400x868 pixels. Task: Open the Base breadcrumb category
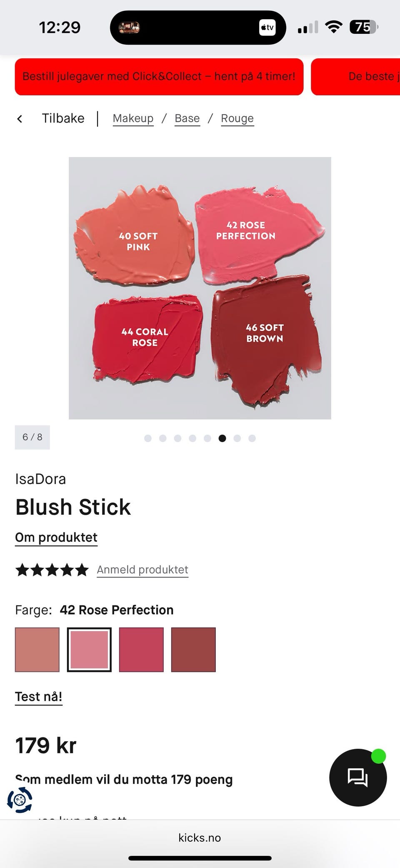coord(187,118)
